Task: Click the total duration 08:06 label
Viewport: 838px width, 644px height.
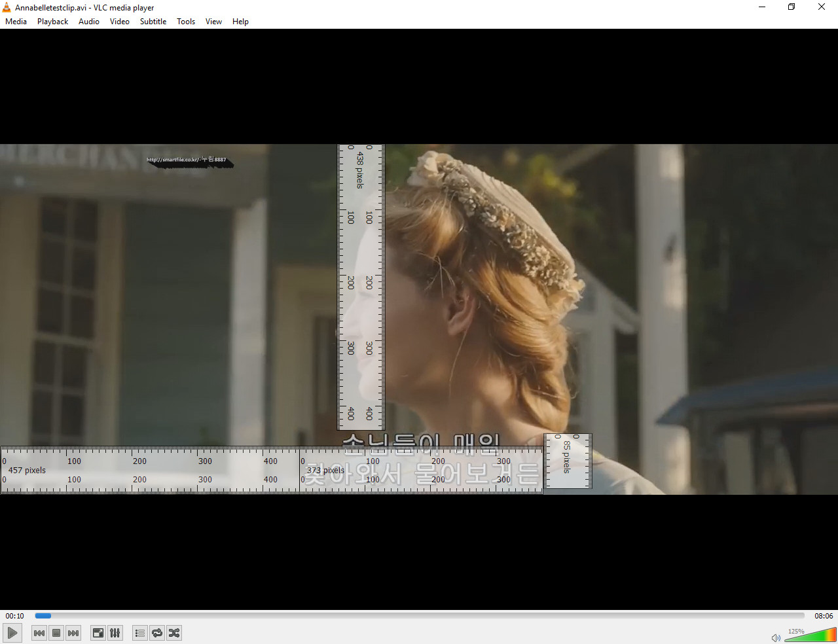Action: coord(824,616)
